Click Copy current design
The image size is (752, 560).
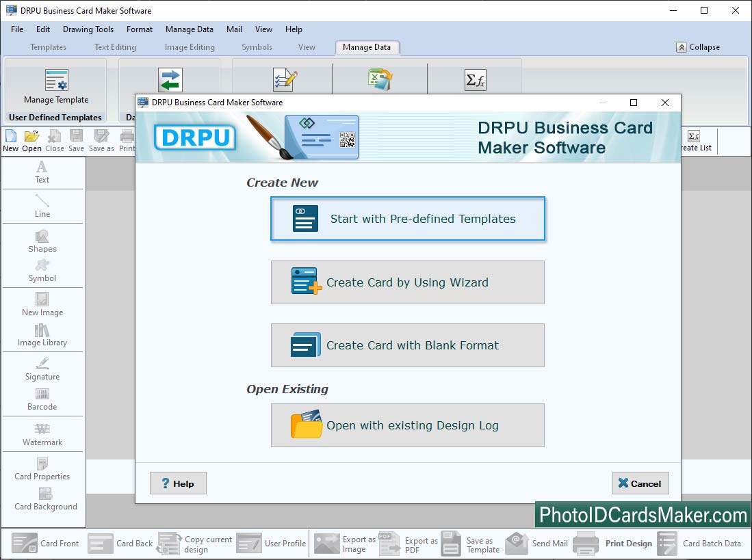pyautogui.click(x=195, y=544)
